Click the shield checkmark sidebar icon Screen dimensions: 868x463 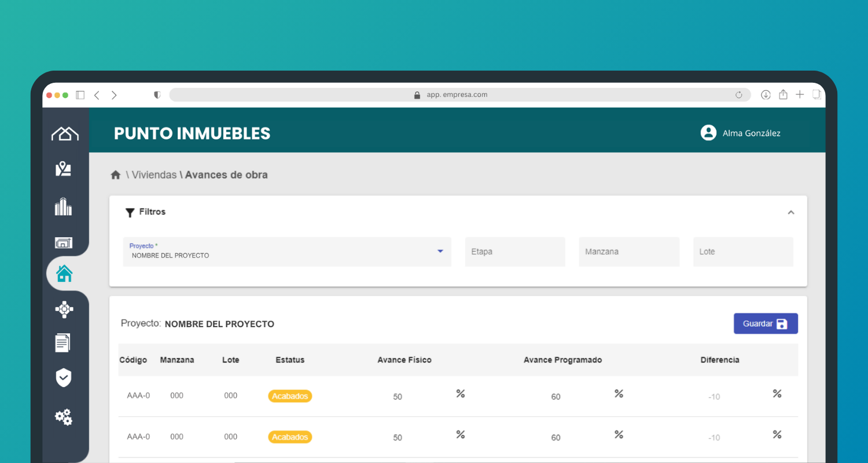tap(64, 378)
